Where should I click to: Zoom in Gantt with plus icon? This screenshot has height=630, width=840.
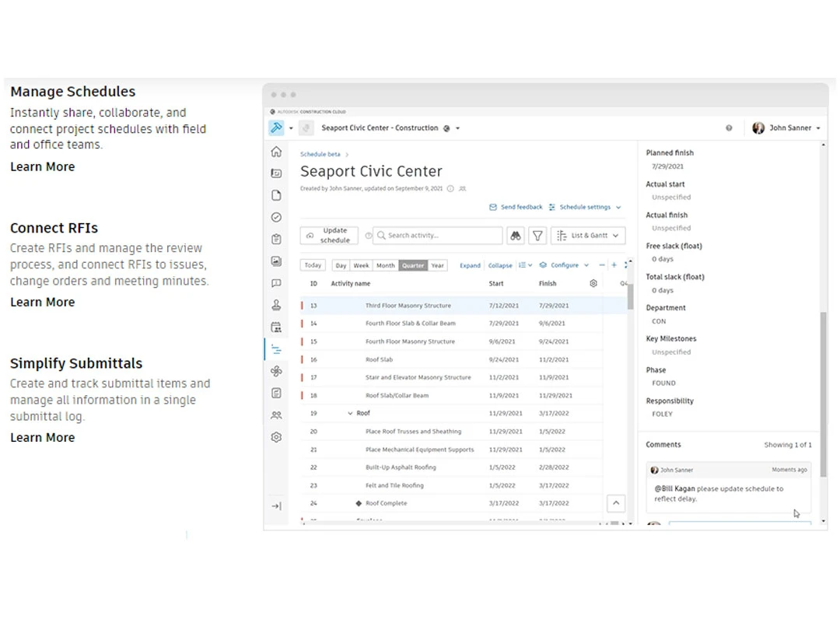[614, 265]
